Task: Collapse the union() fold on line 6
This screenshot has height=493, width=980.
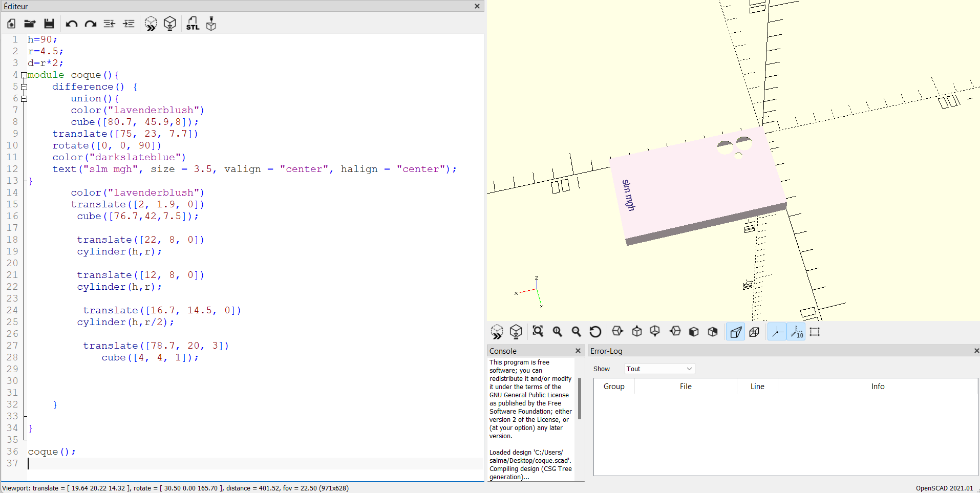Action: tap(24, 99)
